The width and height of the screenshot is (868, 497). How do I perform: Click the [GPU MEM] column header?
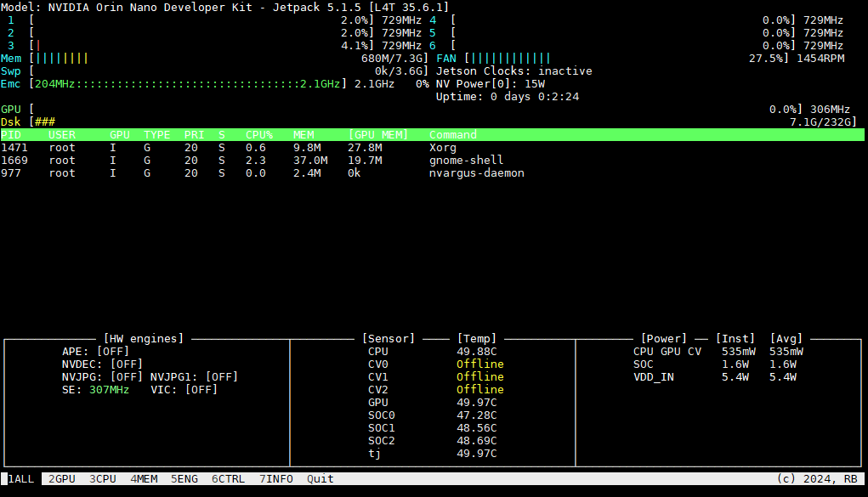coord(378,134)
